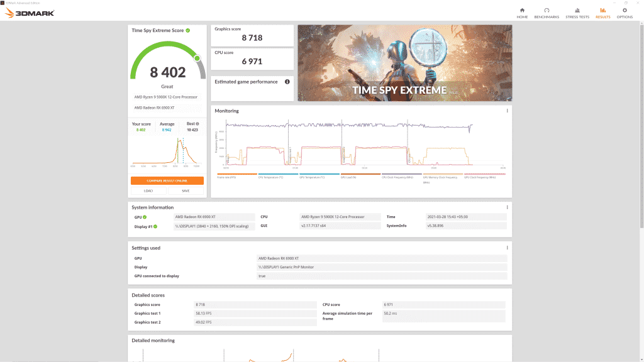Click Detailed scores Graphics score 8 718 value
The height and width of the screenshot is (362, 644).
(255, 305)
